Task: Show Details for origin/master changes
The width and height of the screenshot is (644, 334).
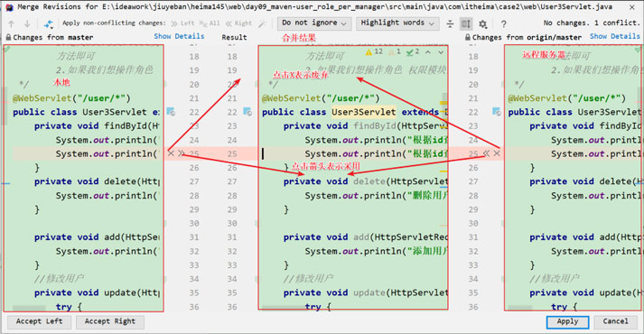Action: tap(615, 36)
